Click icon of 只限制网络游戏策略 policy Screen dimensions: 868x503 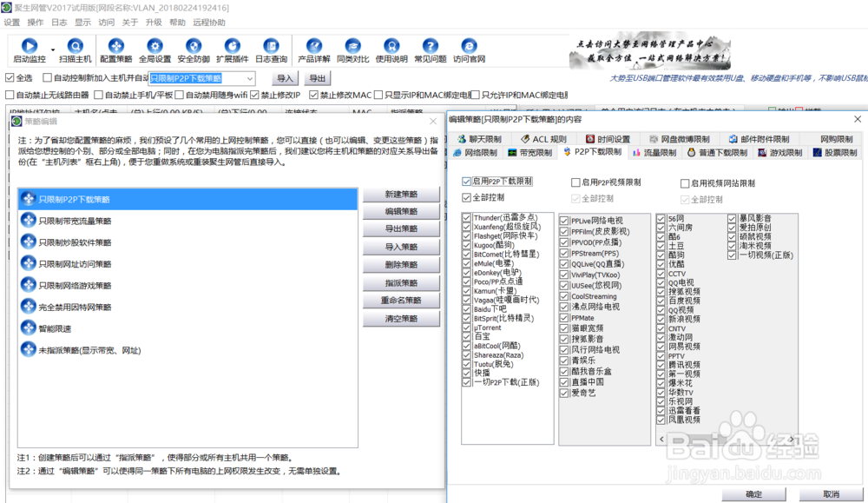pos(29,285)
